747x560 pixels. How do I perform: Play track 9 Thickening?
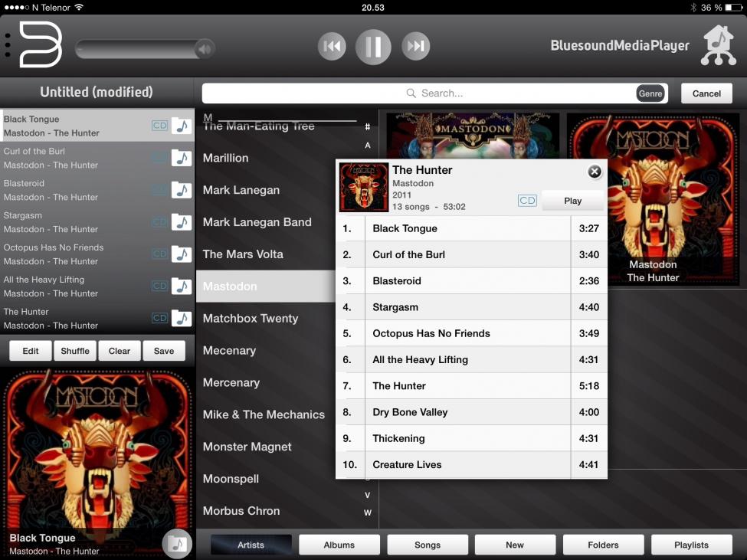point(472,438)
